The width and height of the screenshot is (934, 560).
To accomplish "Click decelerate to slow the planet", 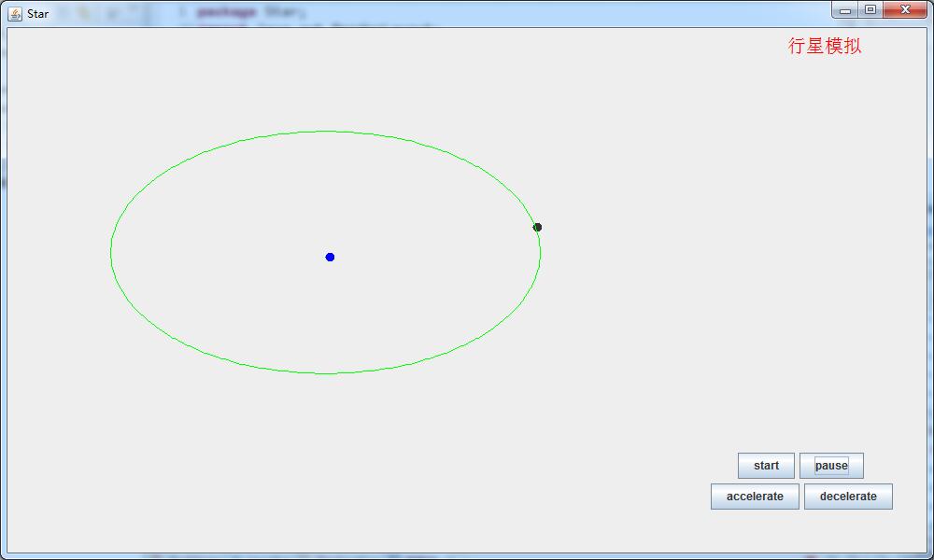I will pos(848,497).
